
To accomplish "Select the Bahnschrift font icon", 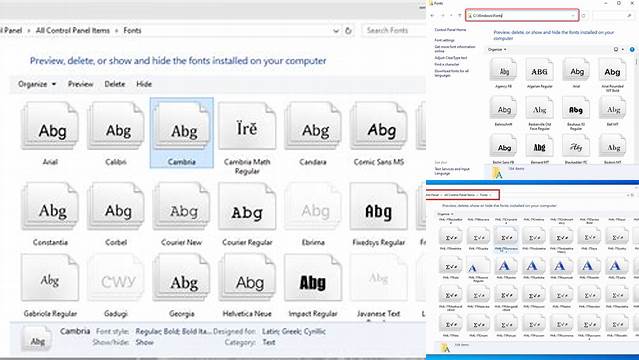I will (x=503, y=108).
